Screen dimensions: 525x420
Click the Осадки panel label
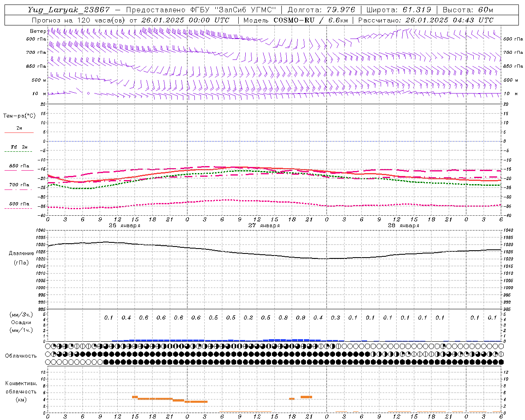tap(21, 322)
